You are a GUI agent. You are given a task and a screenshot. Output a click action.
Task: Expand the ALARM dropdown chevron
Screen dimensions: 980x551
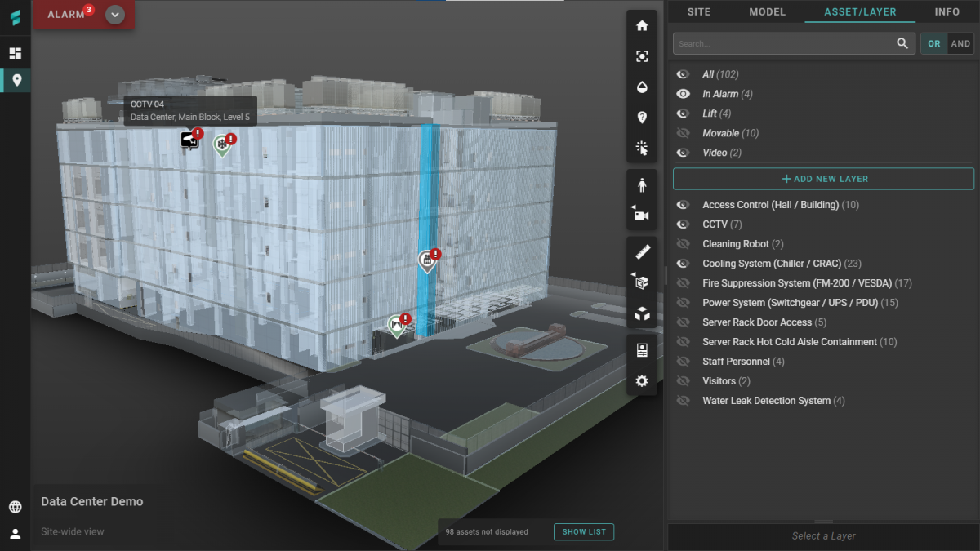point(115,15)
